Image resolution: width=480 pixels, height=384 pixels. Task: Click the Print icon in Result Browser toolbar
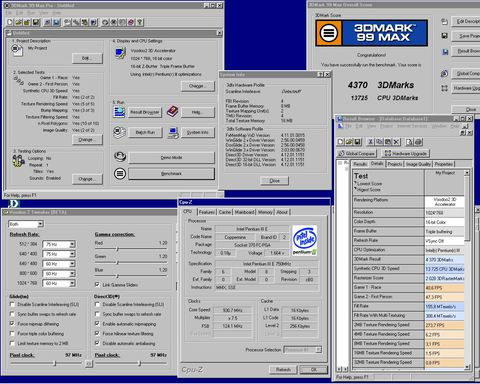tap(419, 142)
